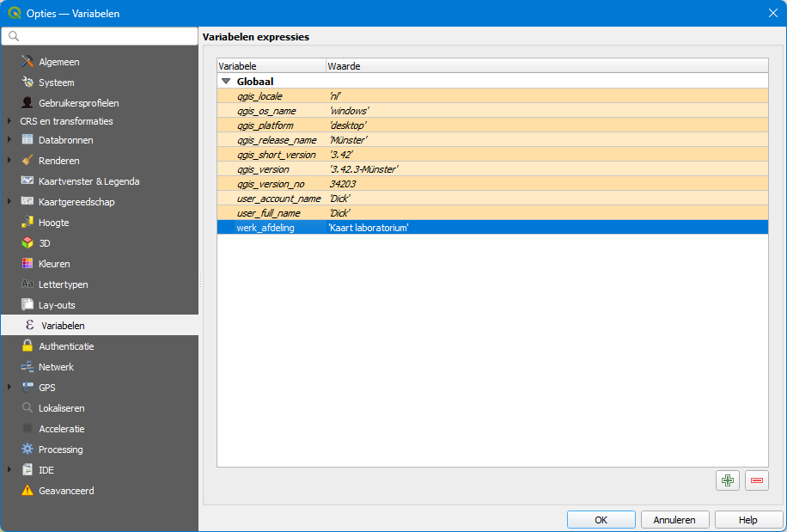
Task: Click the 'desktop' value cell
Action: (547, 125)
